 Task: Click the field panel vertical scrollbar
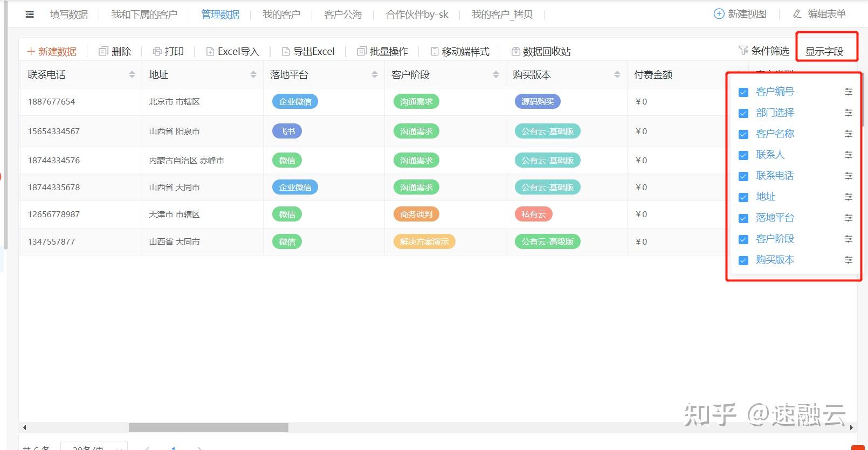pyautogui.click(x=862, y=100)
